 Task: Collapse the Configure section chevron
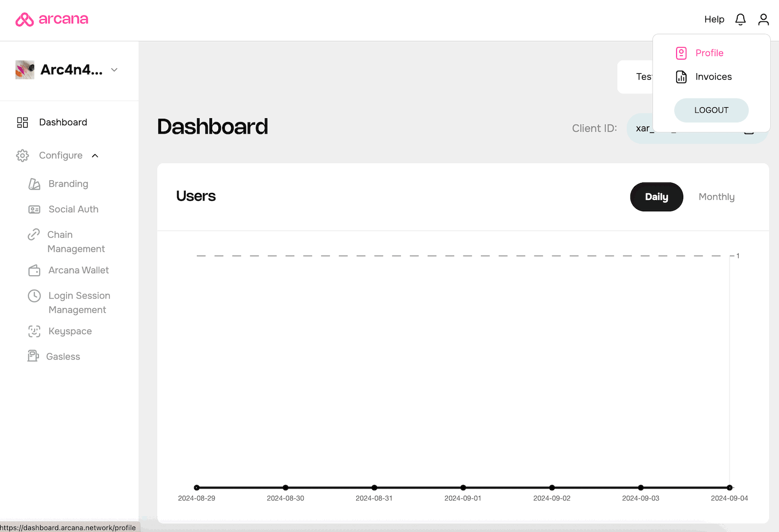pos(95,156)
